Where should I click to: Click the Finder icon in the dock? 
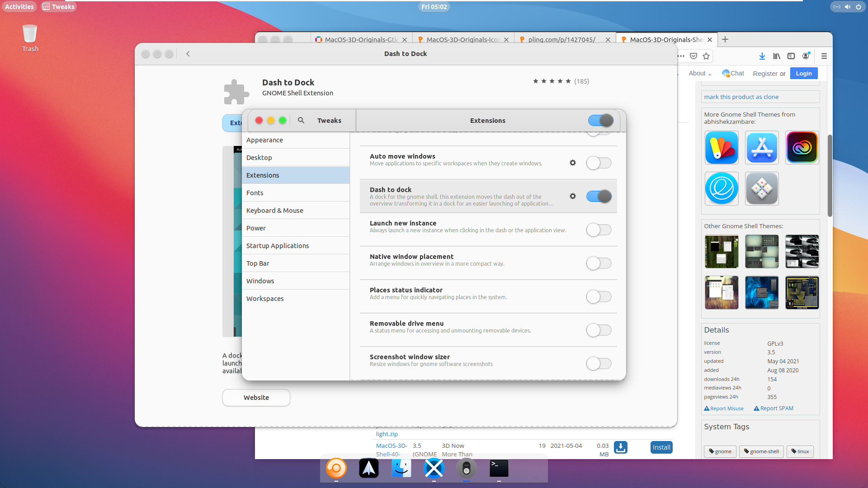click(401, 468)
